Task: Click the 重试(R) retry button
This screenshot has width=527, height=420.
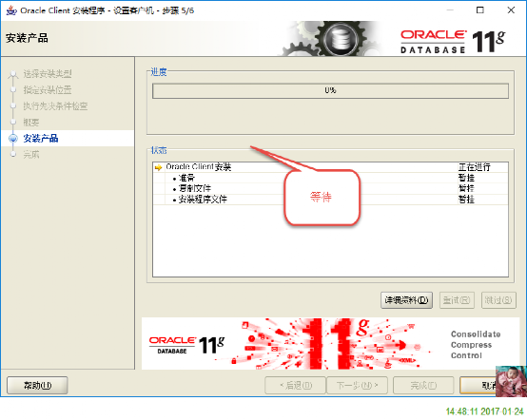Action: [457, 300]
